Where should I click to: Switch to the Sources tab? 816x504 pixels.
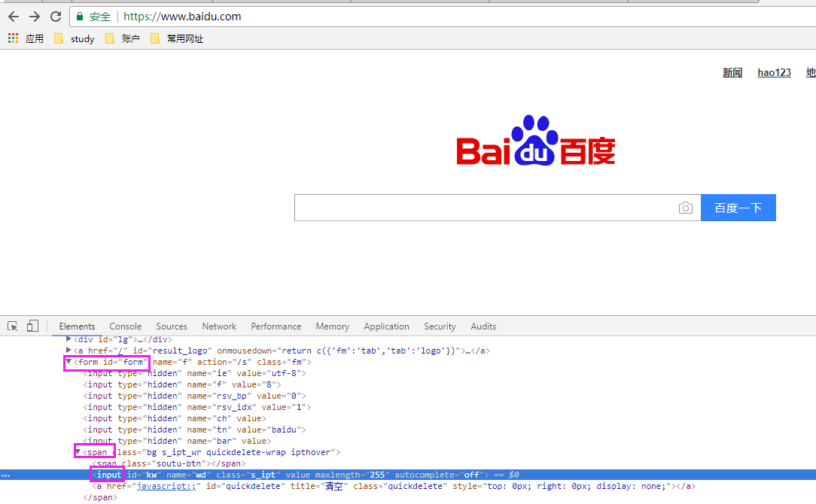172,326
